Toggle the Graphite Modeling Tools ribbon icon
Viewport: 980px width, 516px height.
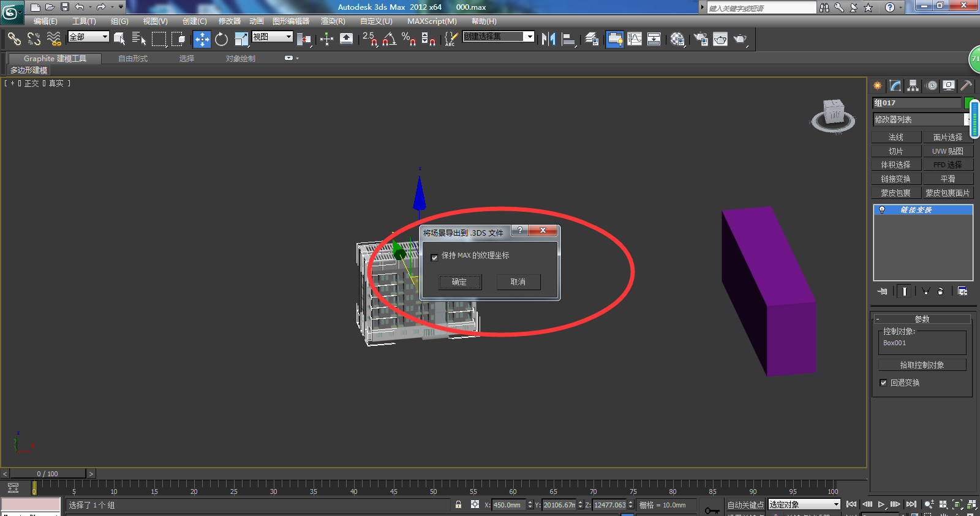615,39
